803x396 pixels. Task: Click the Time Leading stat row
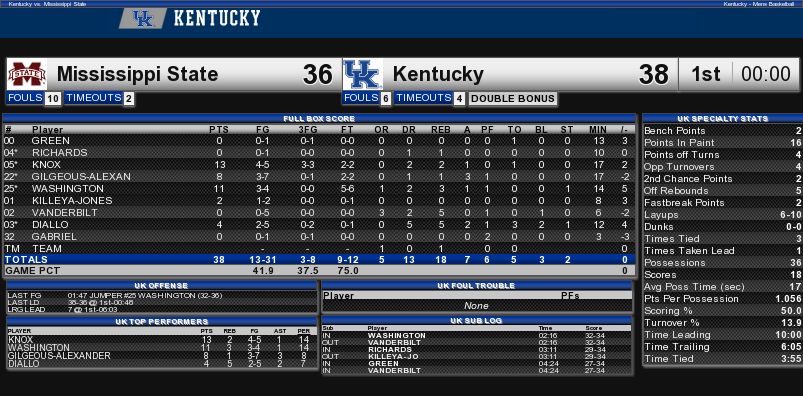point(723,335)
